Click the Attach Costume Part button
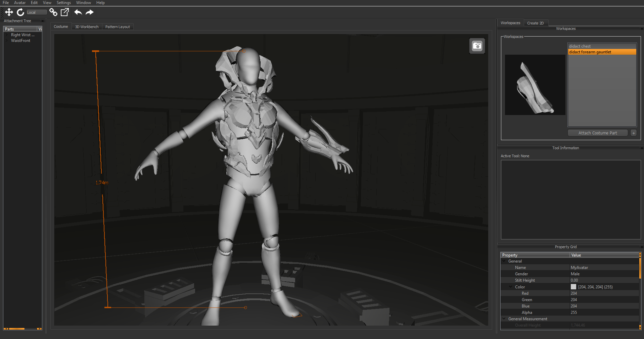The width and height of the screenshot is (644, 339). 598,133
